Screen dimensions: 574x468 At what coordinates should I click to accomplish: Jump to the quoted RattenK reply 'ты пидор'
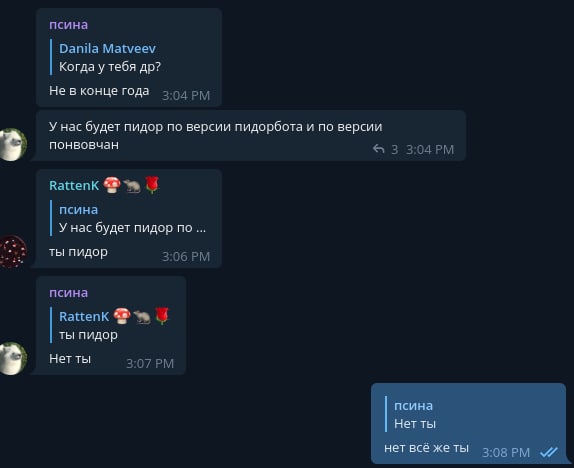click(x=110, y=325)
